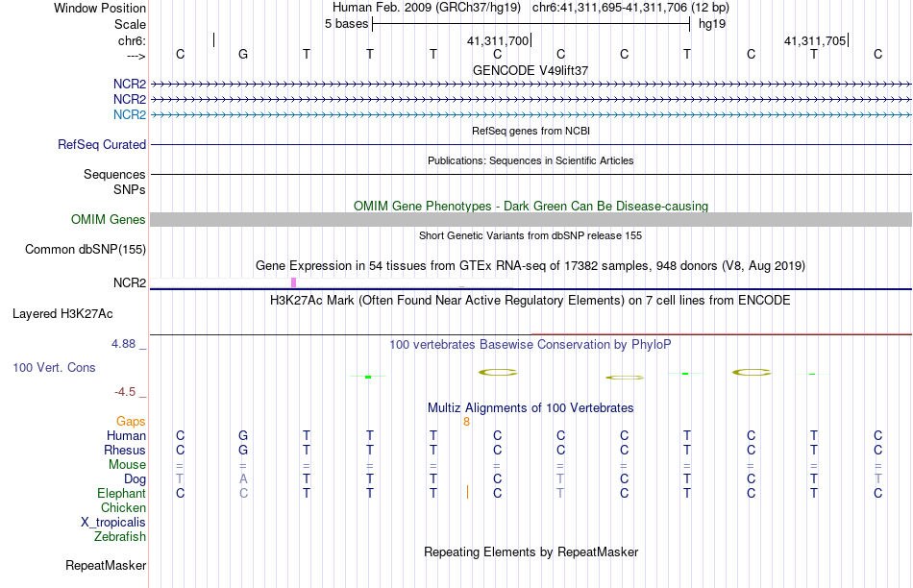Click the 41,311,700 position marker
Viewport: 913px width, 588px height.
(498, 40)
